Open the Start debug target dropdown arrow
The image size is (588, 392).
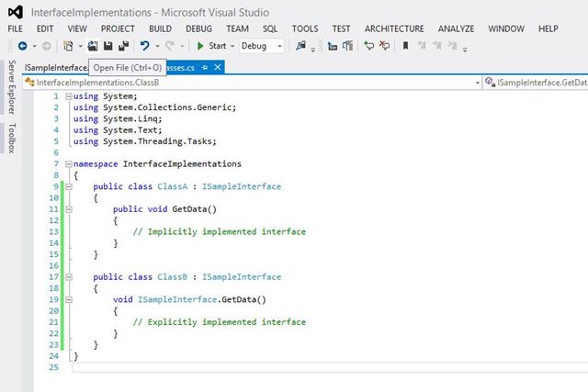point(232,47)
